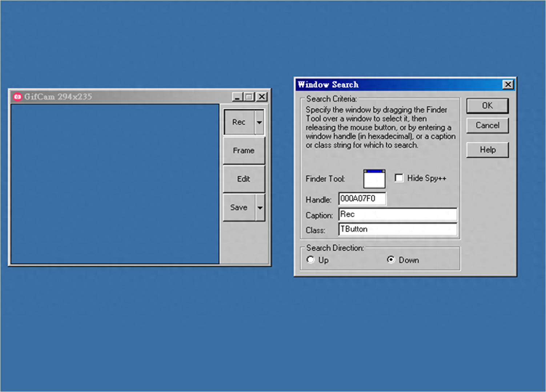Start recording with the Rec button
This screenshot has width=546, height=392.
click(x=239, y=122)
